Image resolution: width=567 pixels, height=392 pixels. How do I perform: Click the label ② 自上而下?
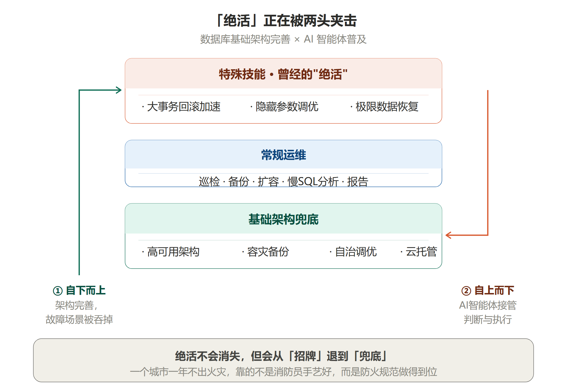point(488,291)
